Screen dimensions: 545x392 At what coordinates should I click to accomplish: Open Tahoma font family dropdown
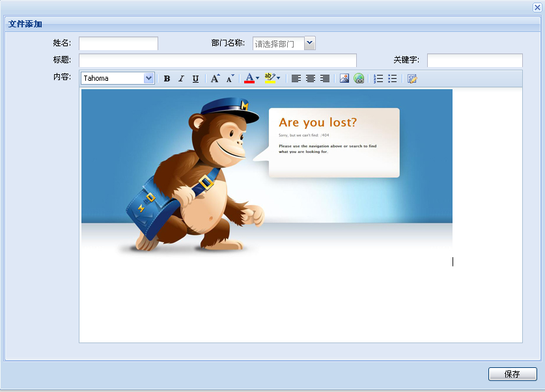[x=148, y=78]
